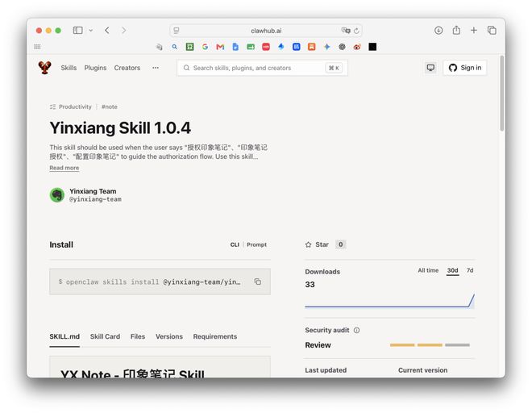The image size is (532, 413).
Task: Focus the search skills, plugins, and creators field
Action: pyautogui.click(x=262, y=68)
